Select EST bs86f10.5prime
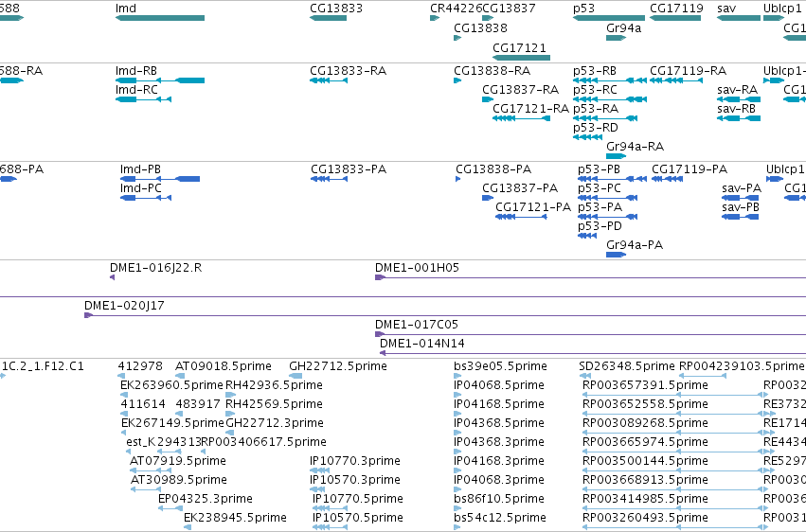This screenshot has height=532, width=806. click(457, 509)
